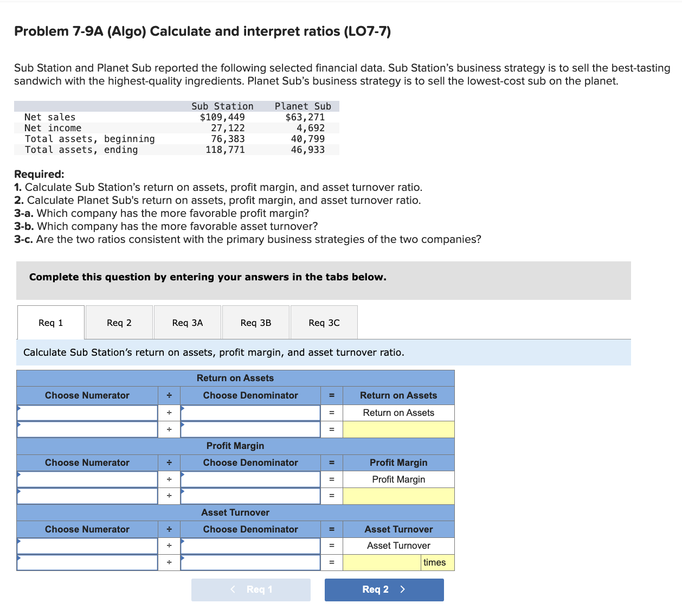Click the Req 2 navigation button
Viewport: 682px width, 616px height.
tap(384, 589)
